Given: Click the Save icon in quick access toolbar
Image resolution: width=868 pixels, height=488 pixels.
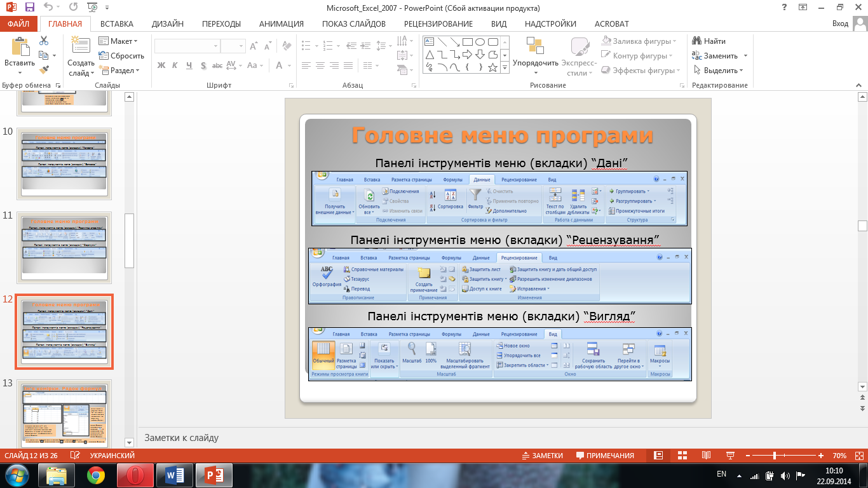Looking at the screenshot, I should 29,8.
